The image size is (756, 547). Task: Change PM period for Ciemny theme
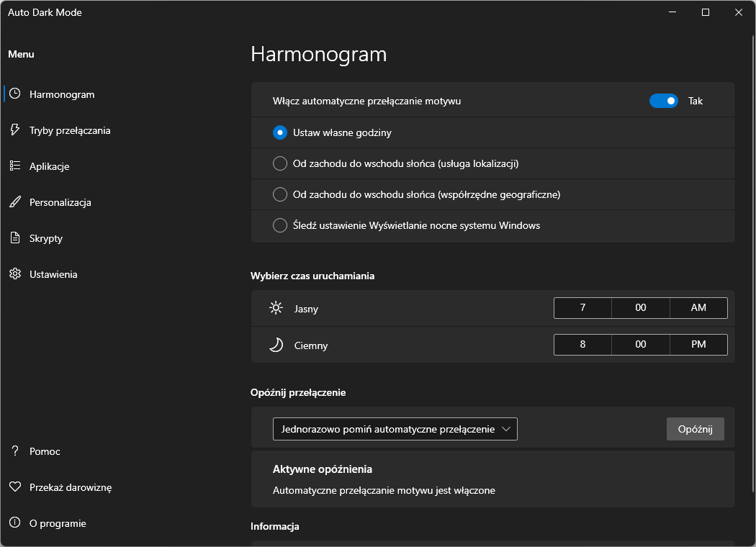(698, 345)
